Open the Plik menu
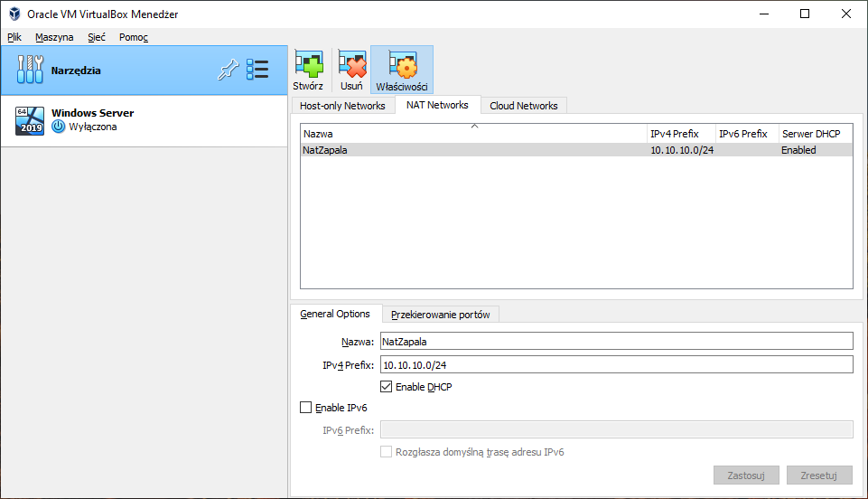 (x=14, y=37)
